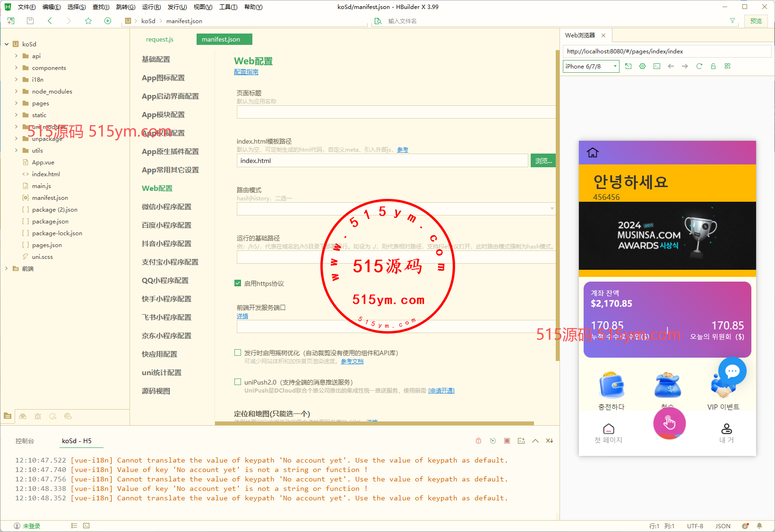
Task: Open the iPhone 6/7/8 device dropdown
Action: click(x=591, y=66)
